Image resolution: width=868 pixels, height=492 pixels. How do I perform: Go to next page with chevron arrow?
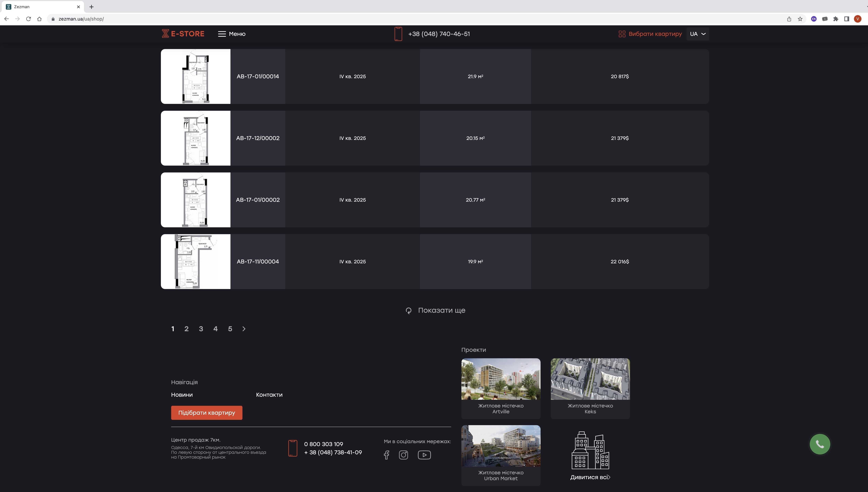244,329
